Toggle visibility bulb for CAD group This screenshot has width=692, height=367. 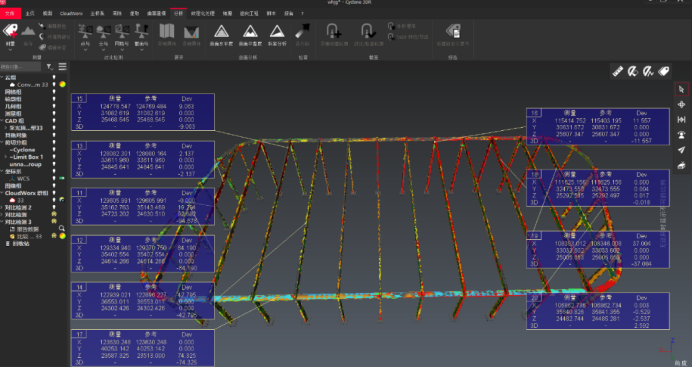point(54,120)
